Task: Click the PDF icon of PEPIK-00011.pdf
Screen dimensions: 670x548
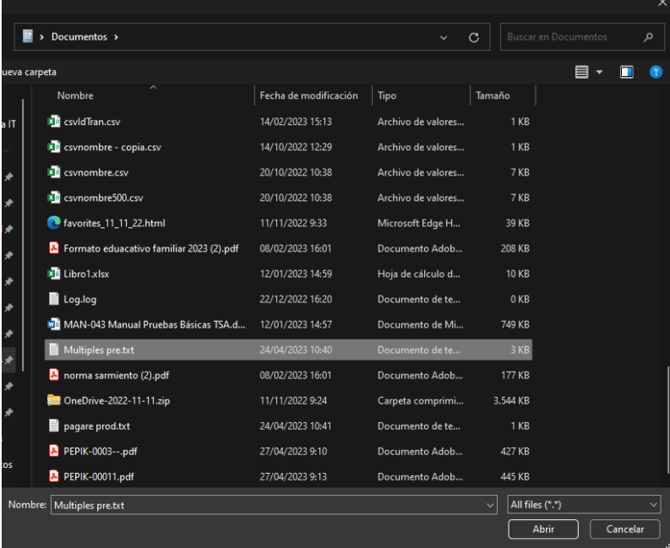Action: [x=53, y=476]
